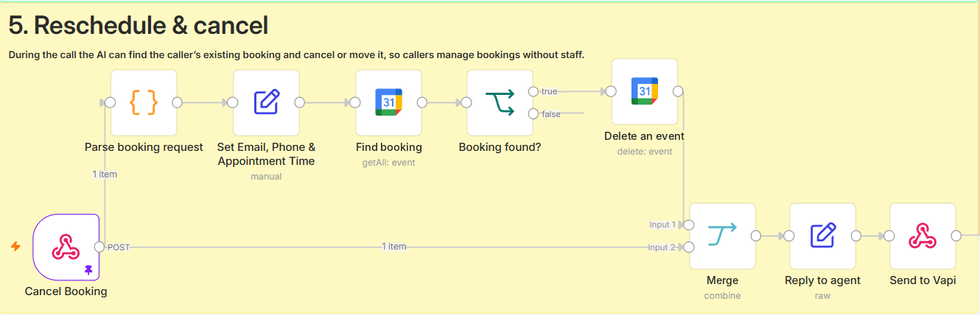Image resolution: width=980 pixels, height=315 pixels.
Task: Open the Merge combine node
Action: pyautogui.click(x=723, y=236)
